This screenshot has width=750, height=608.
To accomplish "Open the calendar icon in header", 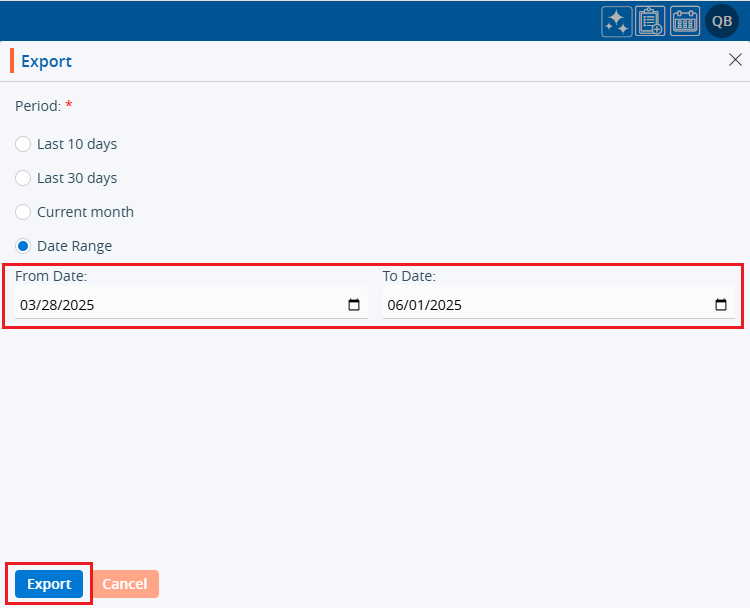I will 685,22.
